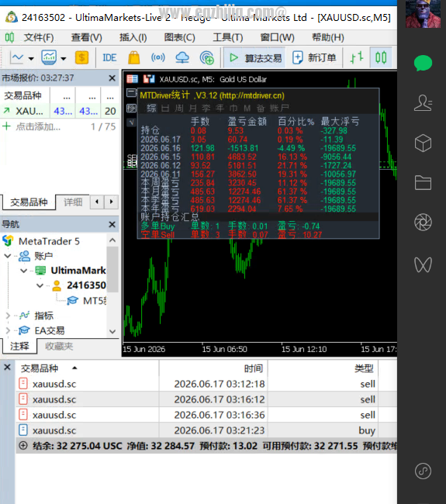Sort by the 类型 column header

tap(364, 368)
